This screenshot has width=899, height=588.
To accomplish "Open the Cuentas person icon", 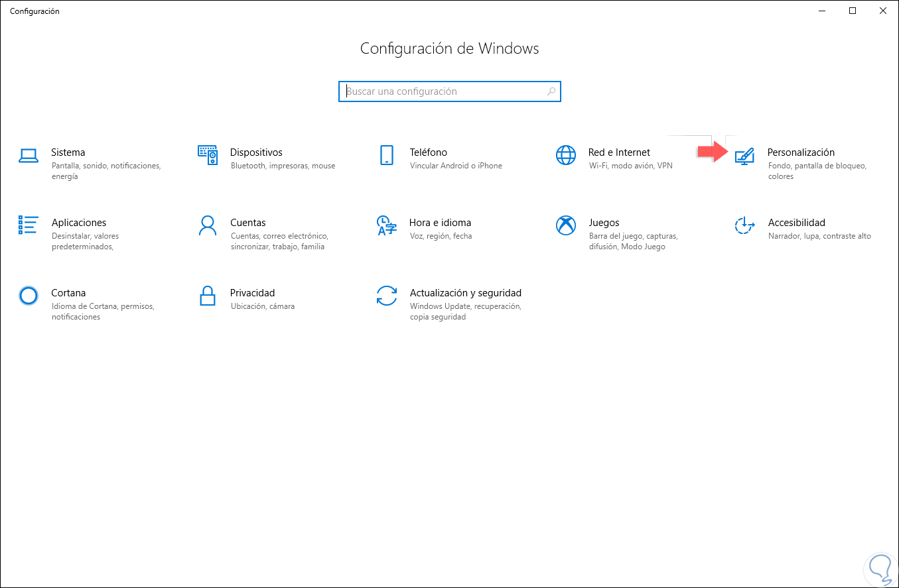I will (208, 225).
